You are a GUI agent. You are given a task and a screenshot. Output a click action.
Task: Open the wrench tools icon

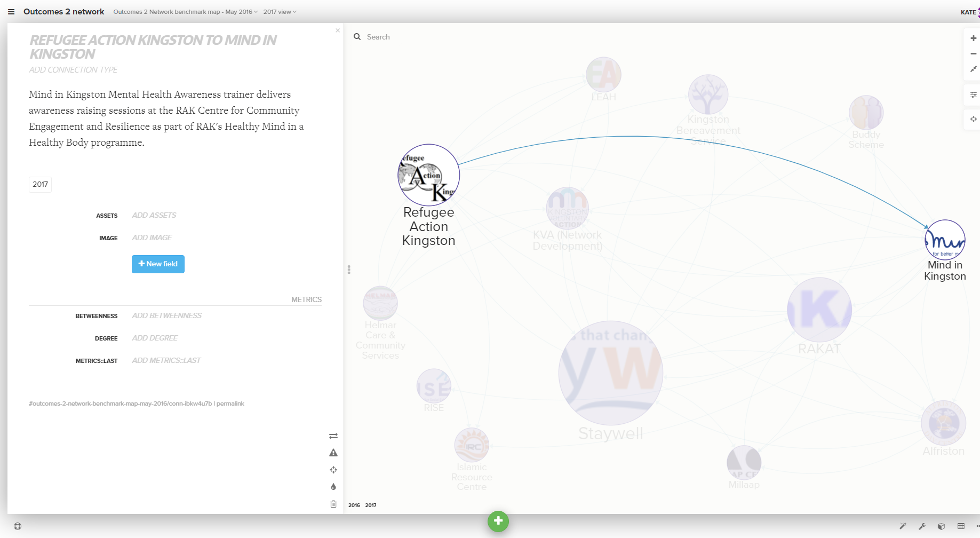[x=922, y=526]
